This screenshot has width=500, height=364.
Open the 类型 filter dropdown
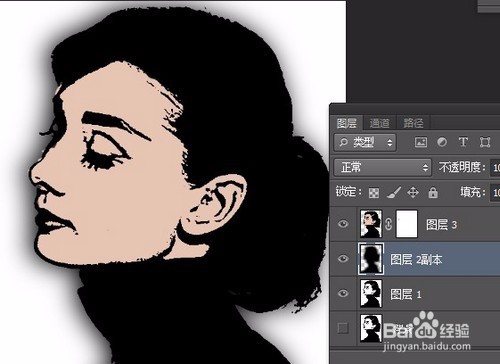pos(365,143)
